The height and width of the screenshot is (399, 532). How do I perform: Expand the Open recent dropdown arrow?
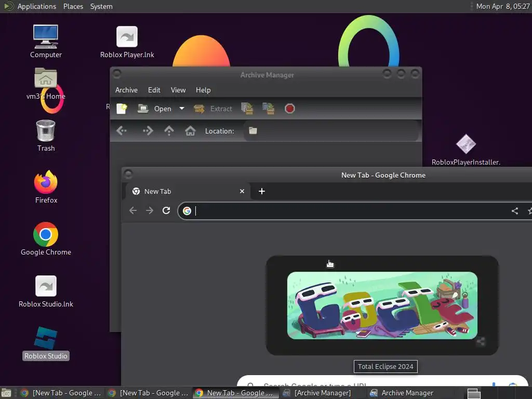tap(182, 109)
